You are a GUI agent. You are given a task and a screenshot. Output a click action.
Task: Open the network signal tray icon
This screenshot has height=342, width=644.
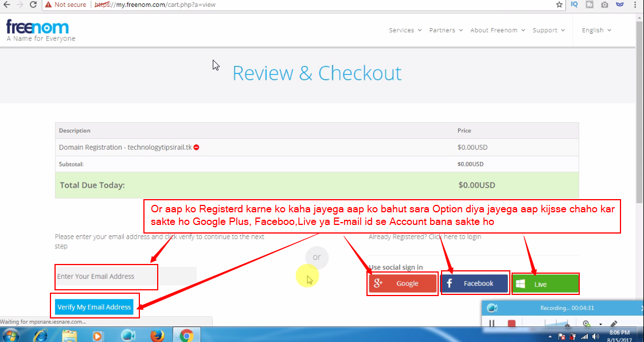click(584, 337)
